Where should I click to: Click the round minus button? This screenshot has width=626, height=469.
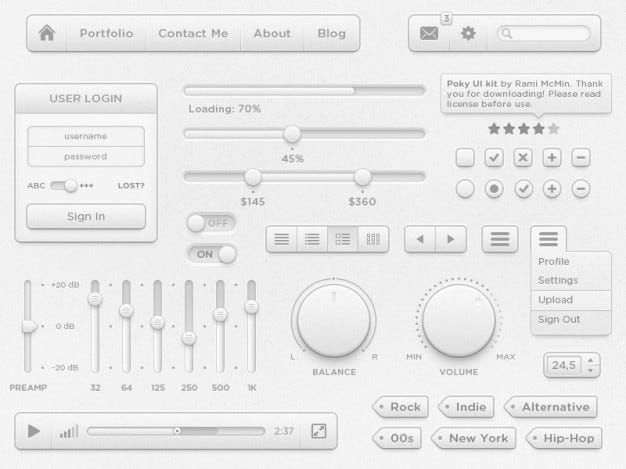(581, 188)
